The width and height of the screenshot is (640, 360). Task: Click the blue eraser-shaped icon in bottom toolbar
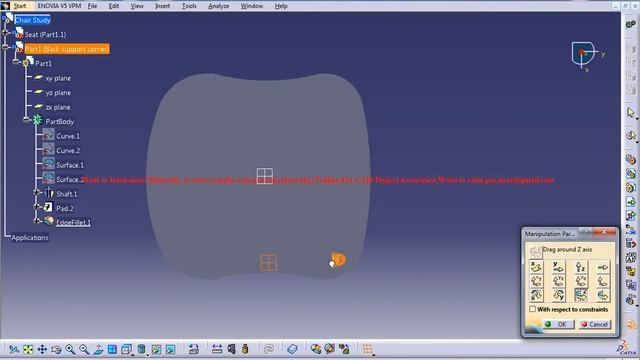pyautogui.click(x=292, y=349)
